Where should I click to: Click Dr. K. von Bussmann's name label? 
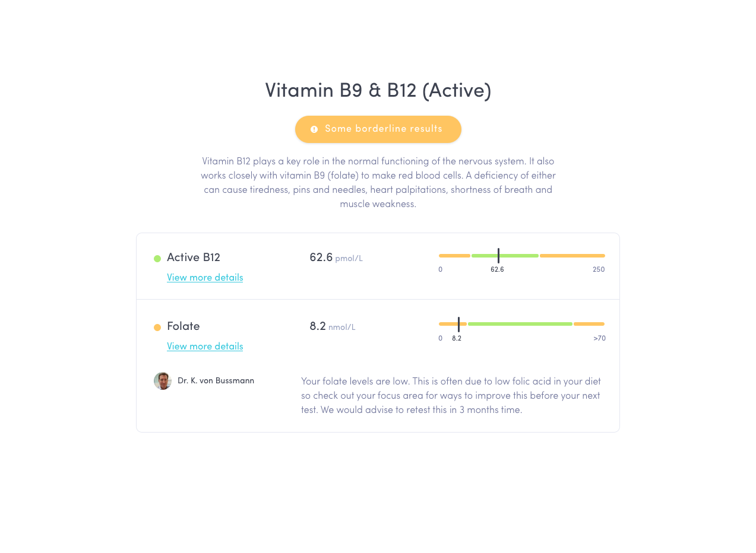pos(216,380)
